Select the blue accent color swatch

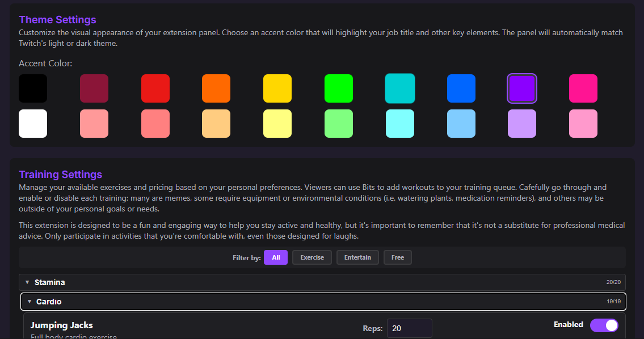pos(461,88)
